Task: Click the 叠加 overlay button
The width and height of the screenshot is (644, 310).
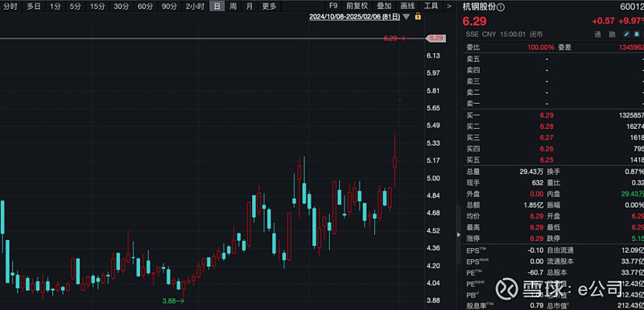Action: coord(385,6)
